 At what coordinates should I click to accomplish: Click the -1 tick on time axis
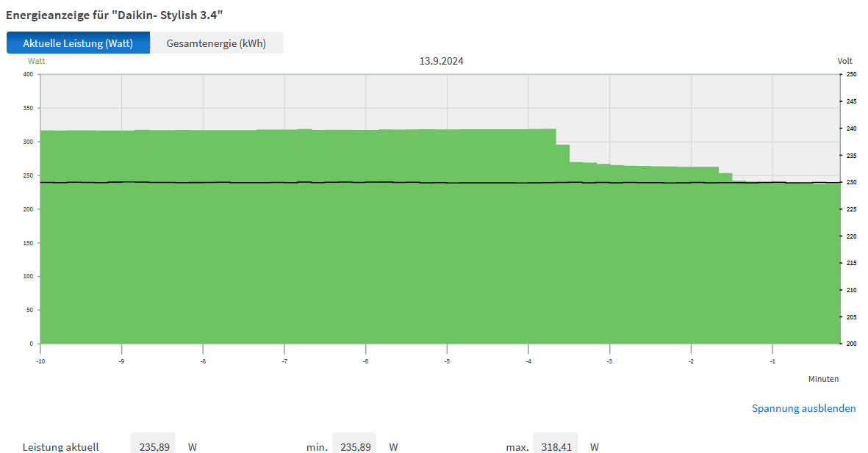pyautogui.click(x=772, y=360)
